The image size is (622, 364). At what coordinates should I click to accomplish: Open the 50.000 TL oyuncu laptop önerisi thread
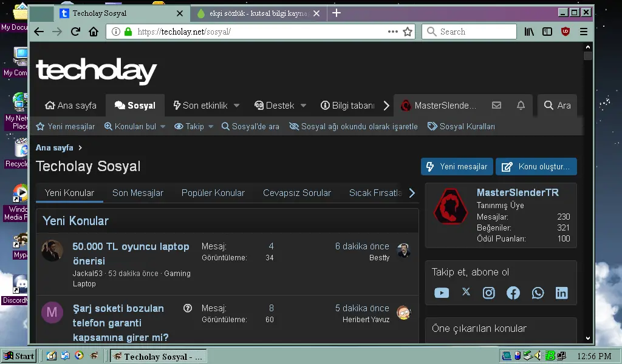[x=131, y=254]
